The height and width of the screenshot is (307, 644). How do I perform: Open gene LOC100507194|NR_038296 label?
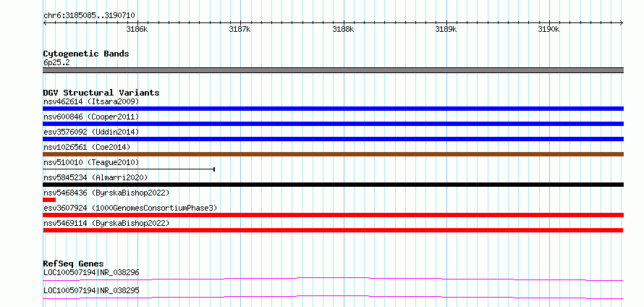pos(91,272)
